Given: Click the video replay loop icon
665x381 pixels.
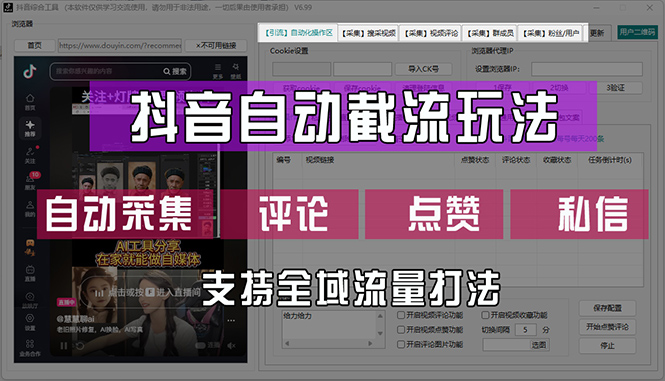Looking at the screenshot, I should (x=80, y=345).
